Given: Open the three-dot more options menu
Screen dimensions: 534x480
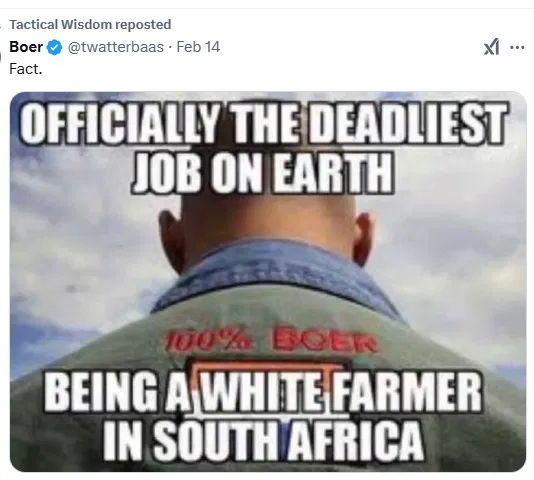Looking at the screenshot, I should tap(517, 47).
